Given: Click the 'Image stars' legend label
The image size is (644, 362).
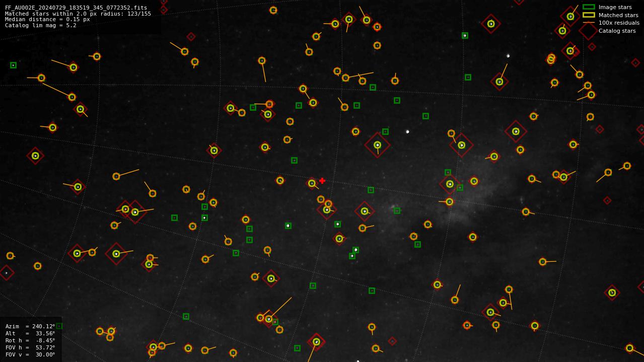Looking at the screenshot, I should (x=615, y=7).
